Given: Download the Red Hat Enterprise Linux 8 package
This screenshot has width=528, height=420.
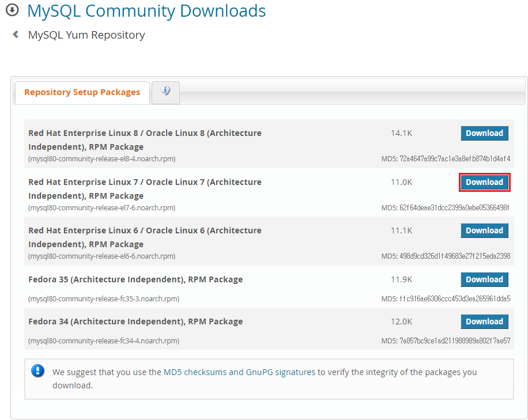Looking at the screenshot, I should coord(484,133).
